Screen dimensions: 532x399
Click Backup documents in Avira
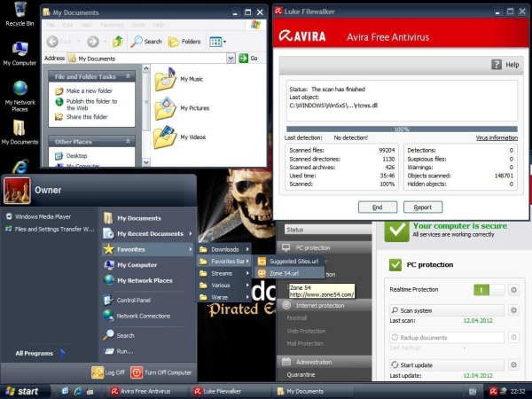(447, 337)
